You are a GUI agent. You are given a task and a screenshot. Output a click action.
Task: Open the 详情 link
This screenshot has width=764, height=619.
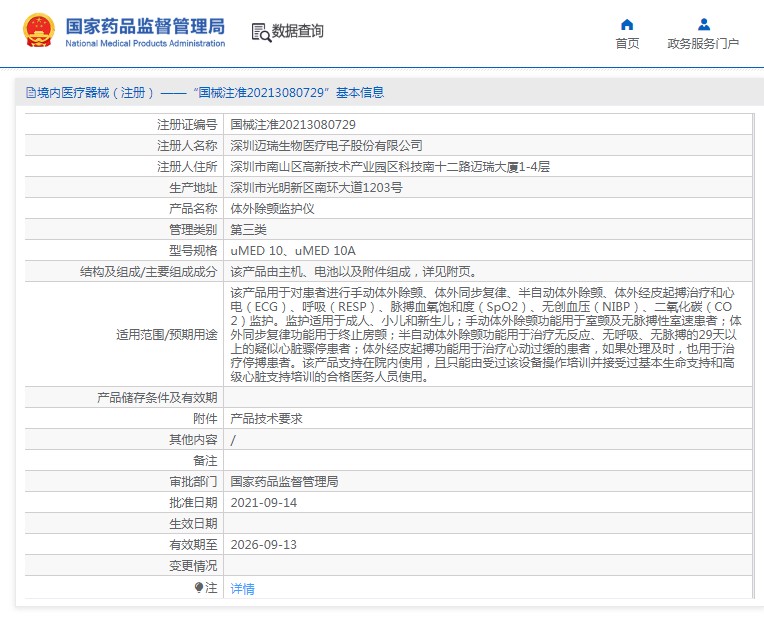coord(242,589)
